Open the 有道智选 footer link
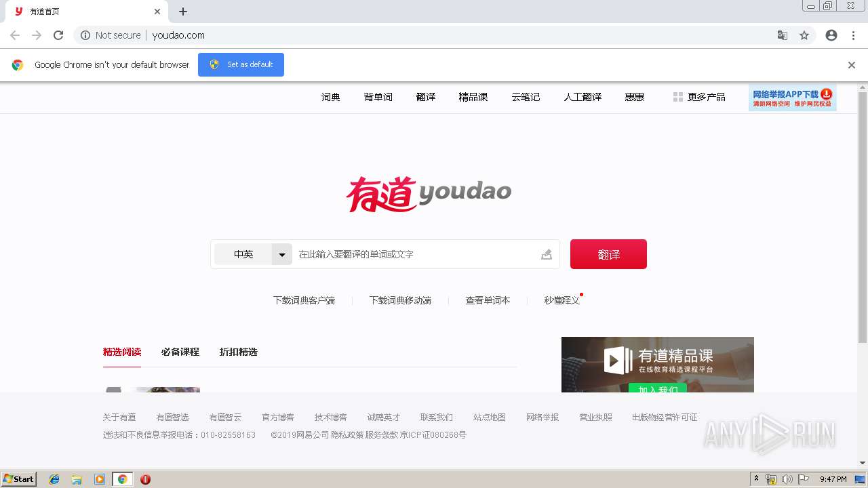The width and height of the screenshot is (868, 488). click(x=172, y=418)
